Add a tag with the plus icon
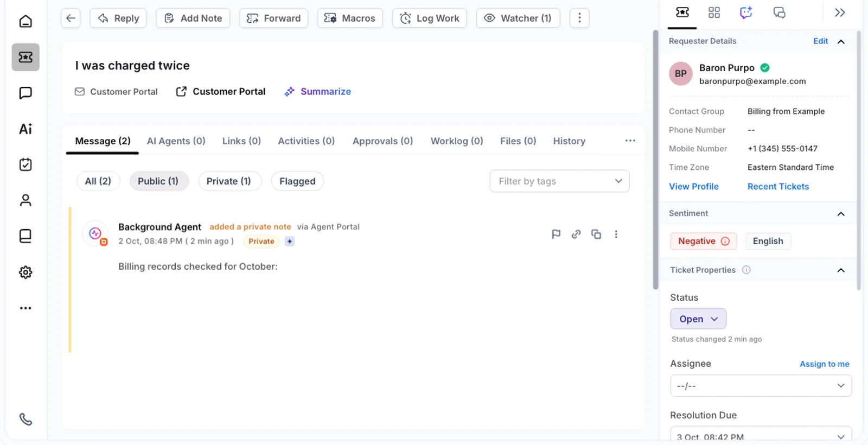868x445 pixels. point(290,241)
